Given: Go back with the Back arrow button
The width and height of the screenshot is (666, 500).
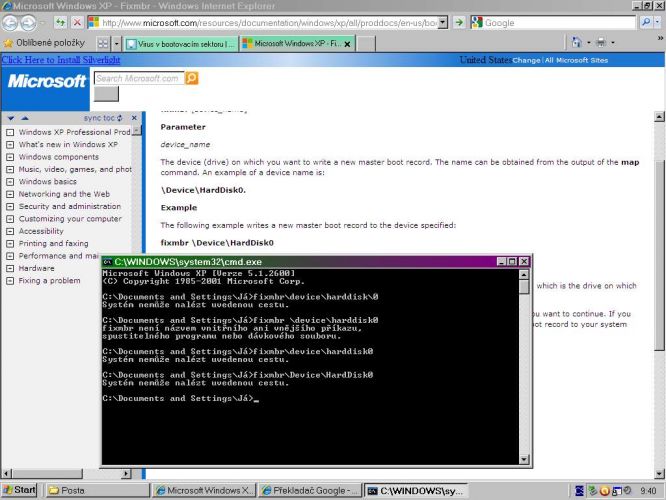Looking at the screenshot, I should coord(10,23).
